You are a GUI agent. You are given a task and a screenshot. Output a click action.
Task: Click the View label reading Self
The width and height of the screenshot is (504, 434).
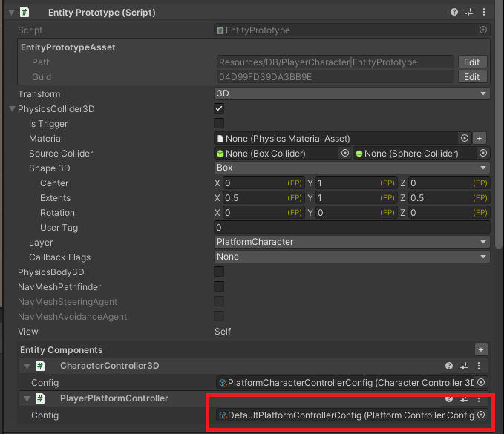(223, 331)
